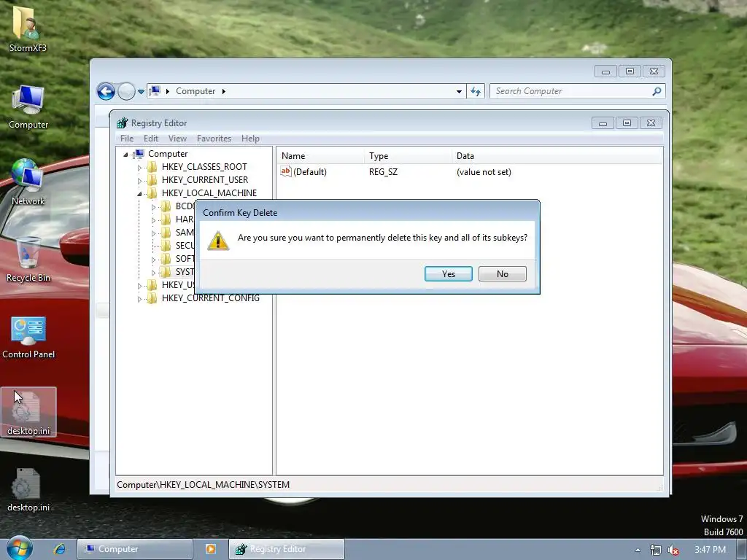Click the Back button in Computer window
The width and height of the screenshot is (747, 560).
(x=106, y=91)
